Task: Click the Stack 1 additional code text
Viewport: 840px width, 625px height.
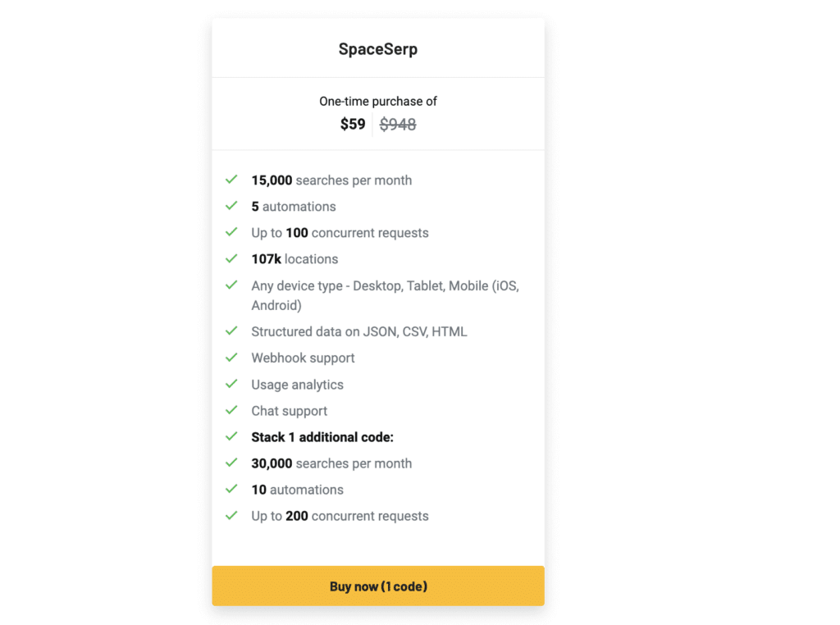Action: point(322,437)
